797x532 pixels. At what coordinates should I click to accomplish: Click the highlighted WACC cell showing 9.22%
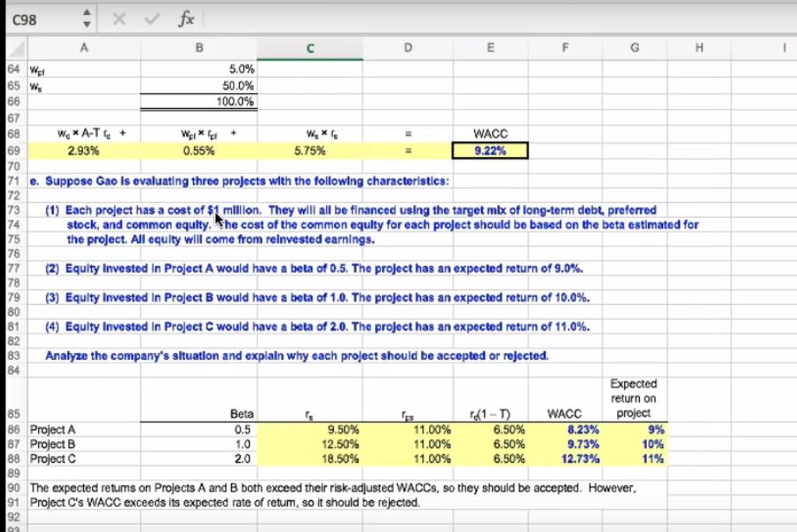tap(490, 150)
